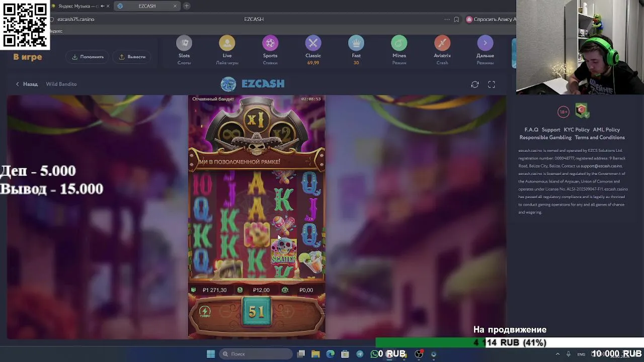Click the bet value ₽12,00
Image resolution: width=644 pixels, height=362 pixels.
[261, 290]
